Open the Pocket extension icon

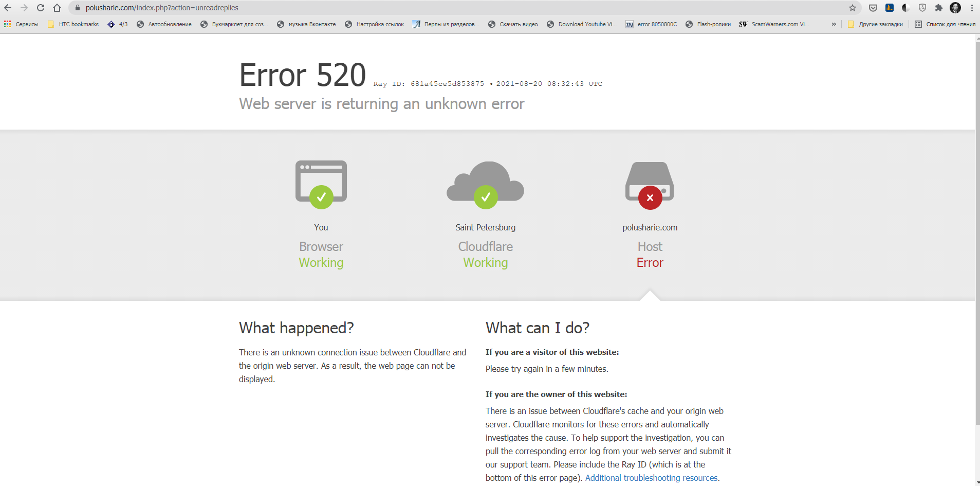(873, 8)
